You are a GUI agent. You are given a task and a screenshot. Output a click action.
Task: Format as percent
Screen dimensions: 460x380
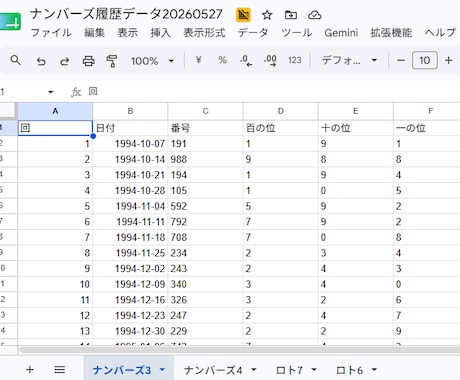pos(222,60)
